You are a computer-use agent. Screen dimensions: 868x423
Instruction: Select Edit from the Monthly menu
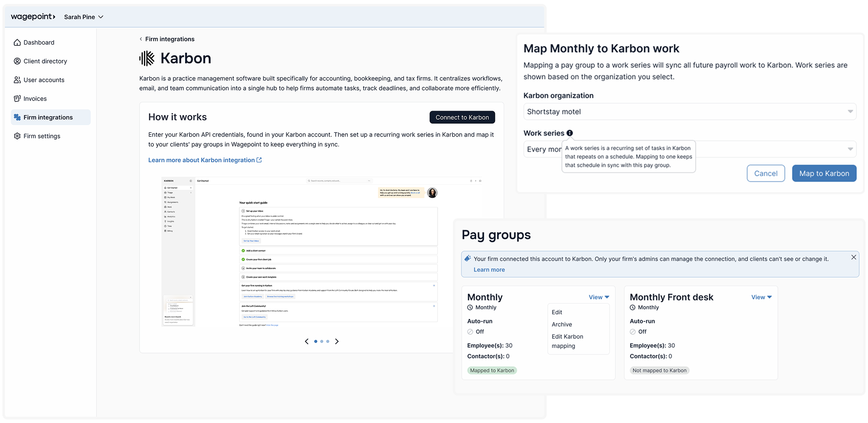pos(557,312)
